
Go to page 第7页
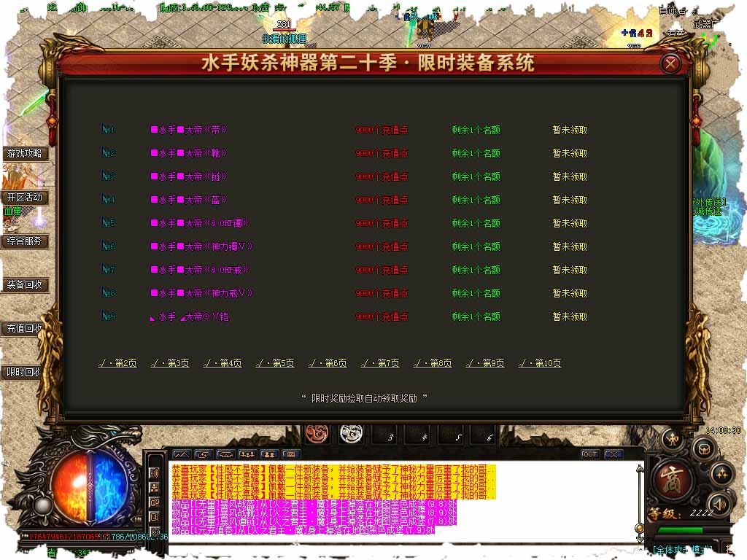coord(380,363)
